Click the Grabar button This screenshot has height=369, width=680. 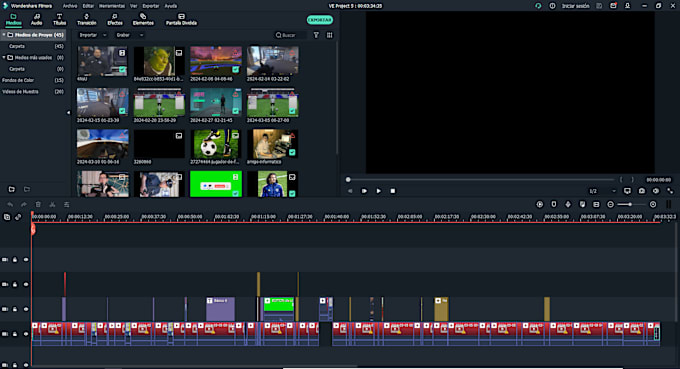123,35
